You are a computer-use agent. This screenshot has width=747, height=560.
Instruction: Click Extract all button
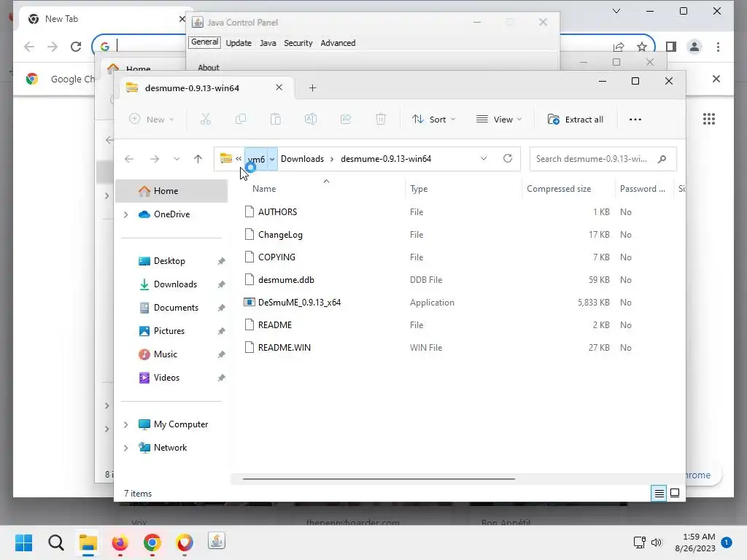(x=576, y=120)
